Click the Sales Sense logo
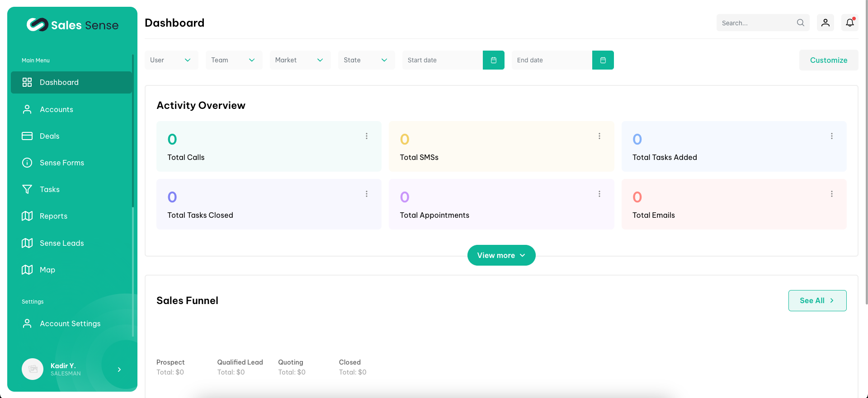The image size is (868, 398). 72,25
